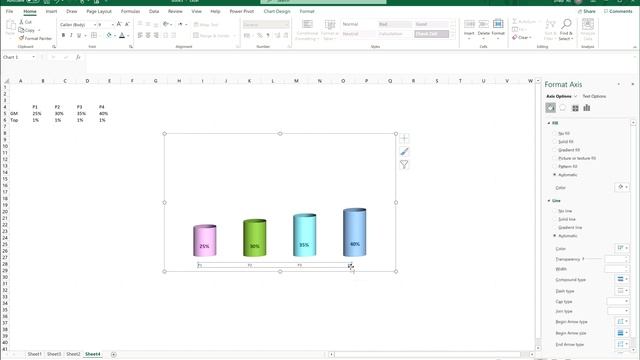640x360 pixels.
Task: Open the Formulas ribbon tab
Action: 130,11
